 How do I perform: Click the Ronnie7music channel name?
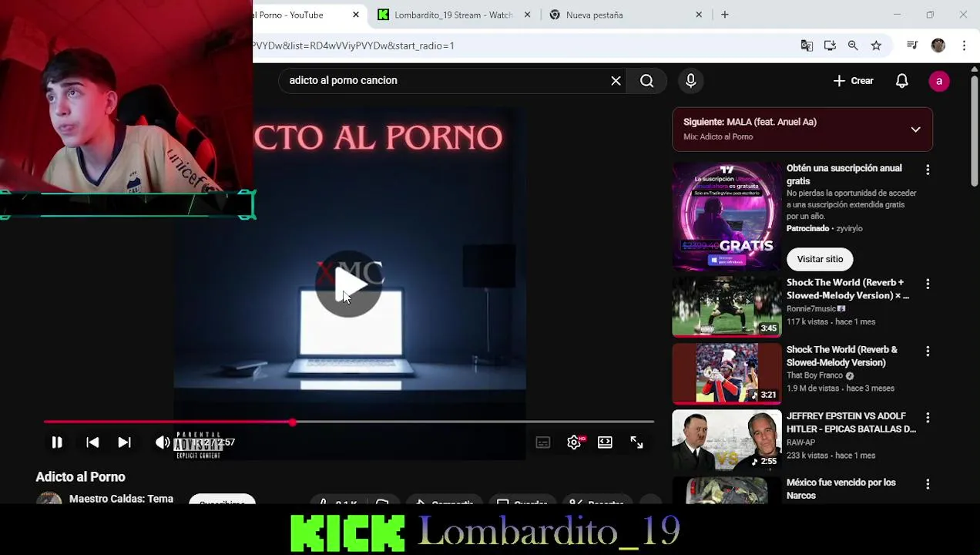(x=811, y=308)
